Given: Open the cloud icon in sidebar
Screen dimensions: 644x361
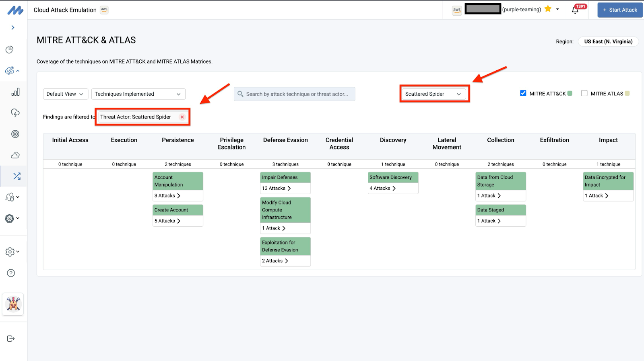Looking at the screenshot, I should click(x=15, y=155).
